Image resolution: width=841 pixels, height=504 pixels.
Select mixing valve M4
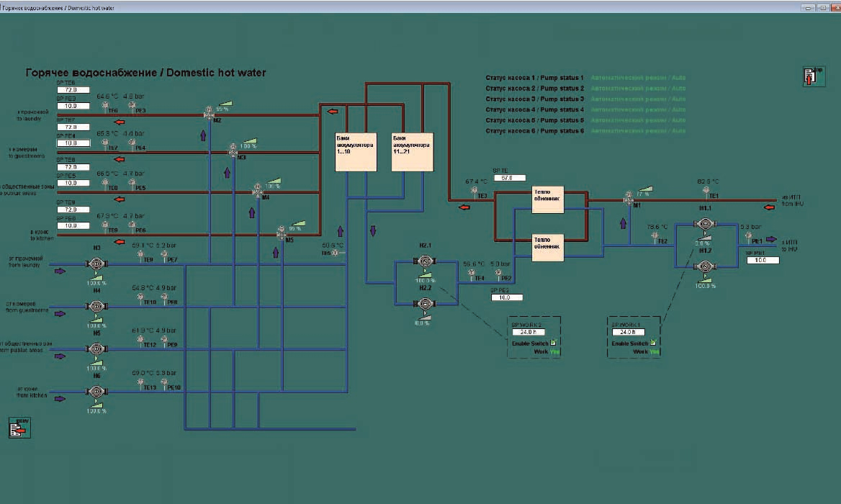click(x=258, y=190)
